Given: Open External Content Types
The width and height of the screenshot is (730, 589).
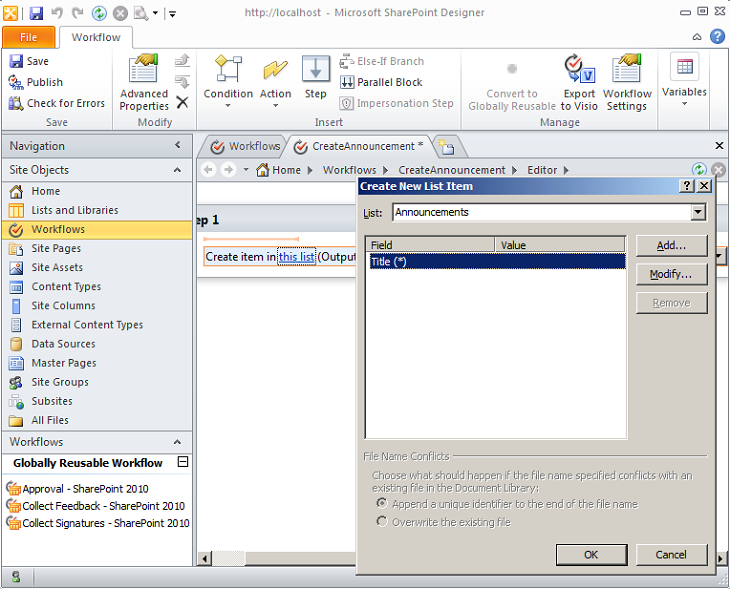Looking at the screenshot, I should point(97,325).
